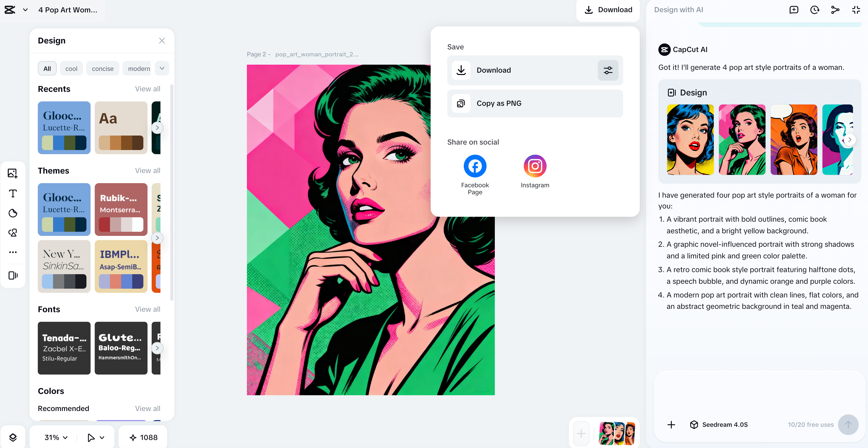This screenshot has width=868, height=448.
Task: View all Themes
Action: coord(148,170)
